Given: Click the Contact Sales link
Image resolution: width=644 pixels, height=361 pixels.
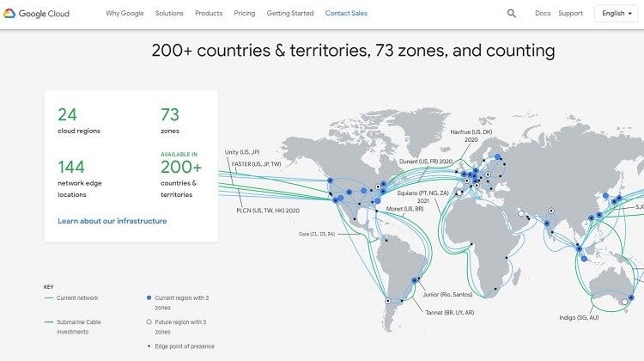Looking at the screenshot, I should coord(346,13).
